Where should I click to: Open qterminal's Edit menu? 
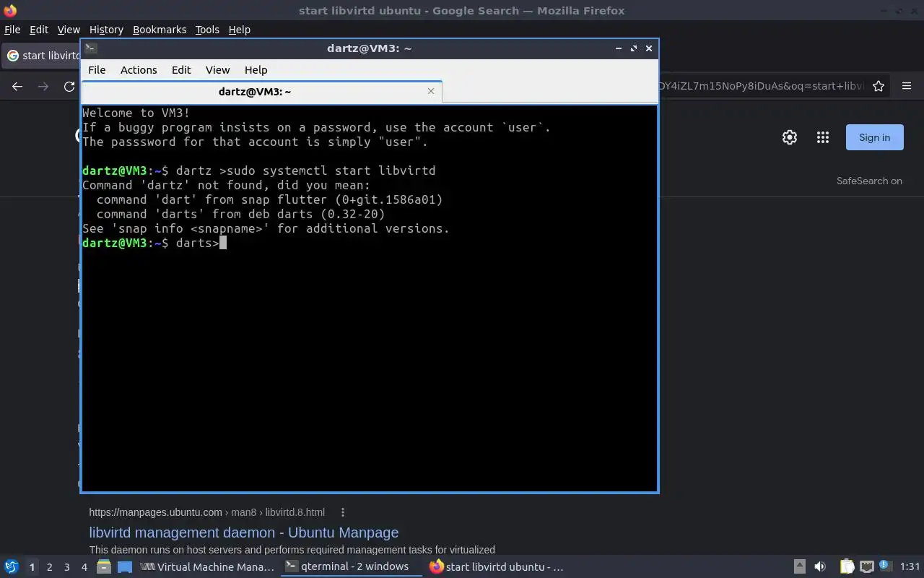coord(181,70)
